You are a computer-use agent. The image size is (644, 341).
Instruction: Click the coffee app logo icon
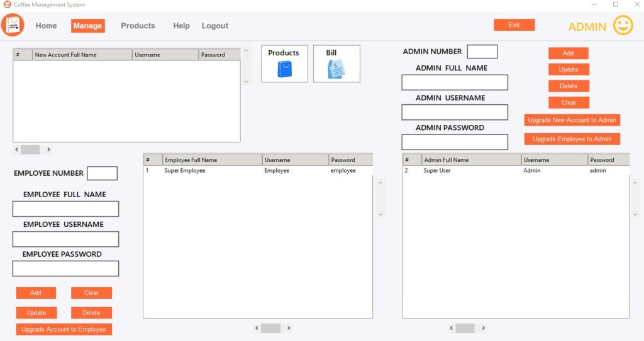pos(13,25)
